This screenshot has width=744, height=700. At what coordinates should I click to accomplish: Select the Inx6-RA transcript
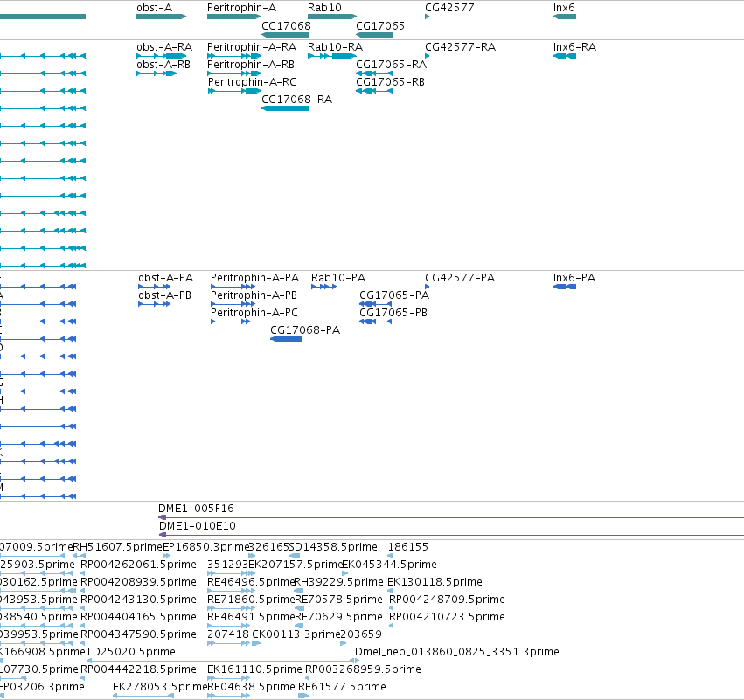565,56
